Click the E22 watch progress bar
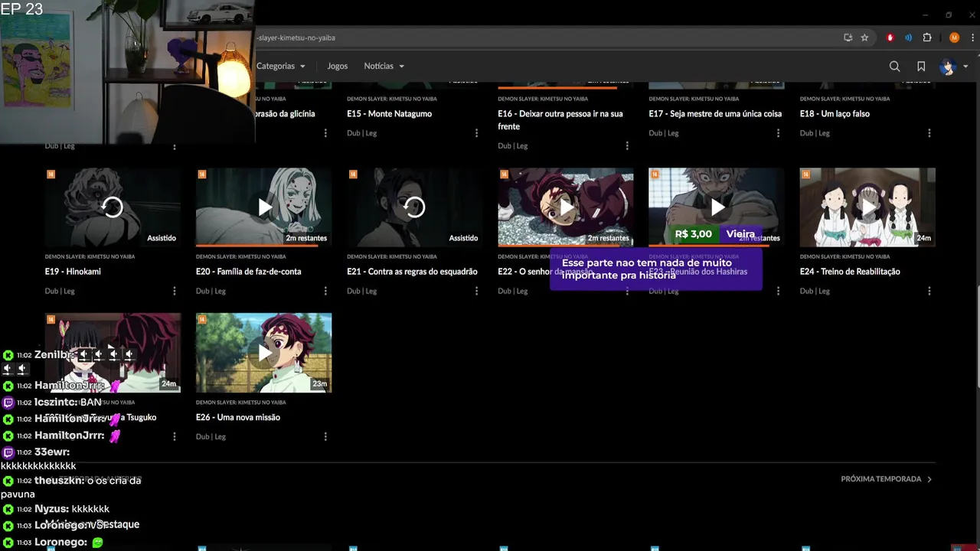This screenshot has height=551, width=980. click(559, 246)
